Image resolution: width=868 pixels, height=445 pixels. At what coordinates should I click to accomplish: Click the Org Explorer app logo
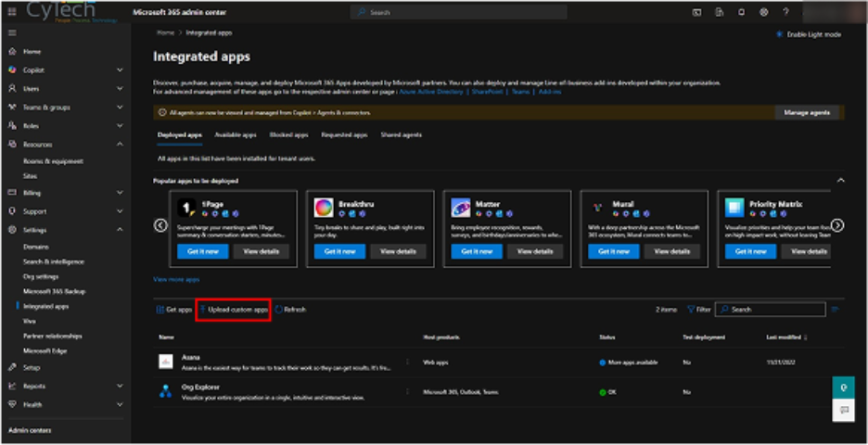pyautogui.click(x=165, y=392)
